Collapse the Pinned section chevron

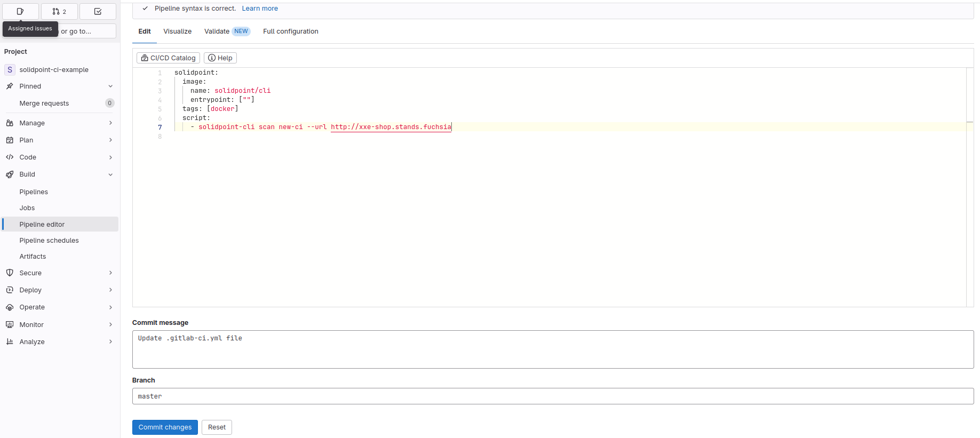(x=110, y=86)
